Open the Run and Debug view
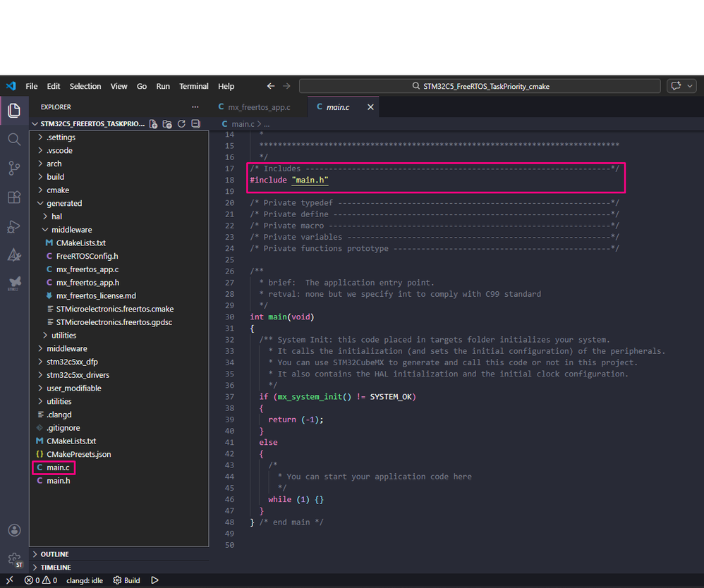 [14, 227]
